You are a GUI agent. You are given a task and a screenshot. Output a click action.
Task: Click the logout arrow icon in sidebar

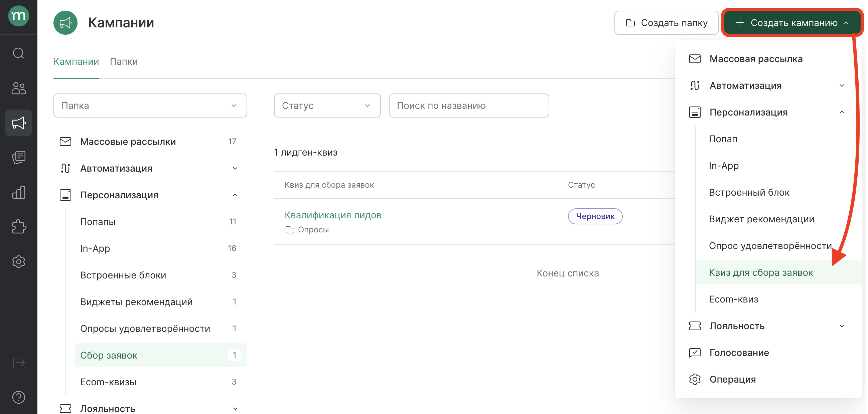click(x=18, y=363)
